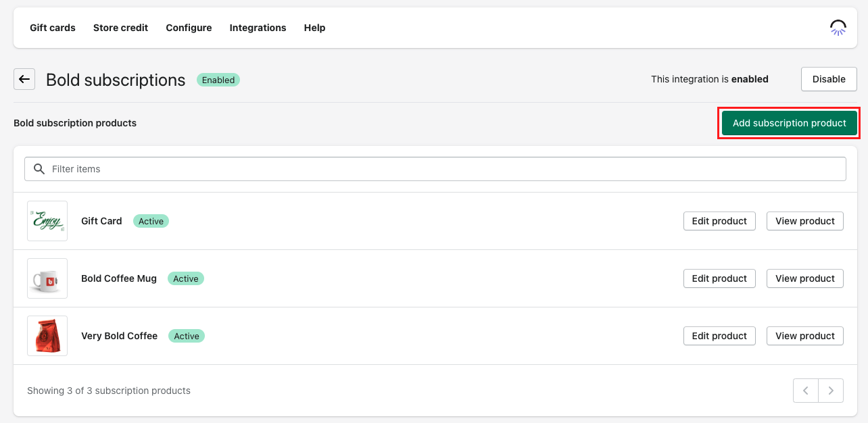
Task: View the Bold Coffee Mug product
Action: click(x=805, y=278)
